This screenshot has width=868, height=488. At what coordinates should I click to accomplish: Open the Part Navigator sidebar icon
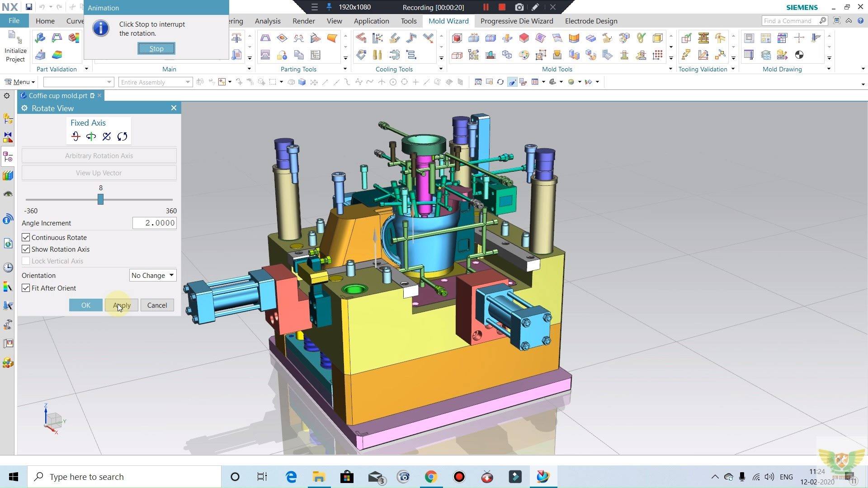coord(8,156)
